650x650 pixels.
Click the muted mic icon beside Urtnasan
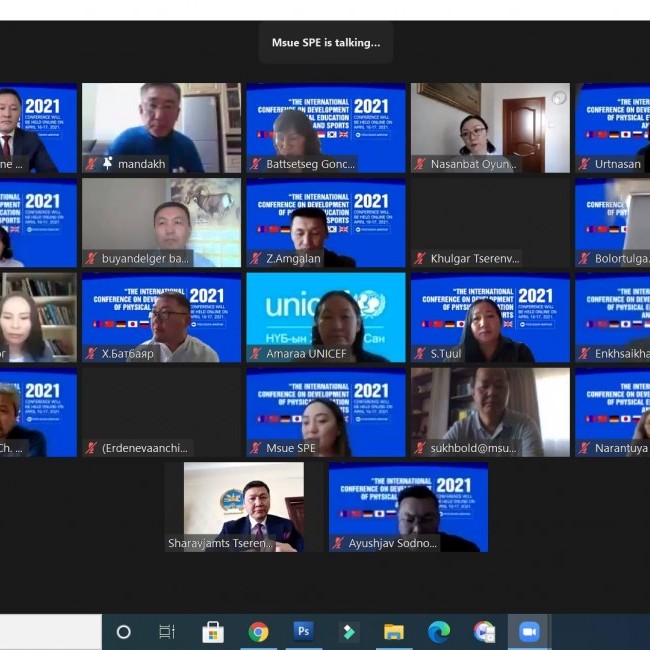[584, 164]
